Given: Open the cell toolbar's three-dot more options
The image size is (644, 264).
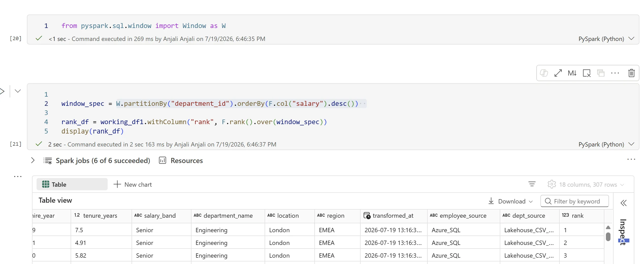Looking at the screenshot, I should 615,73.
